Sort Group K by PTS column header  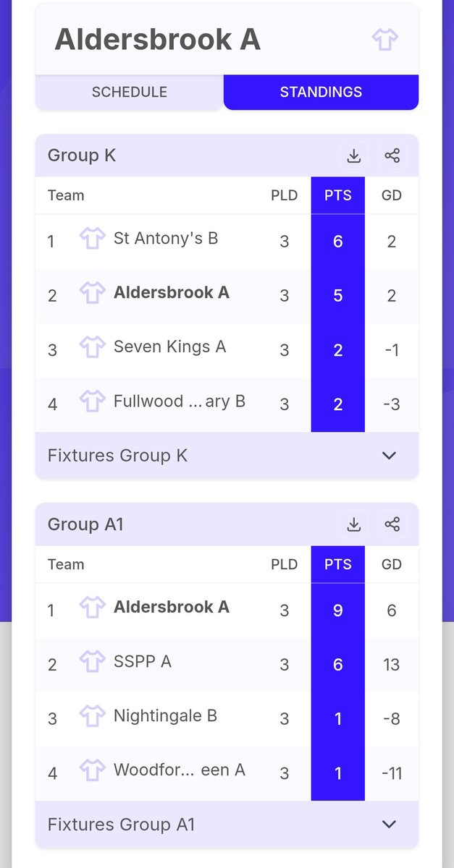click(338, 195)
